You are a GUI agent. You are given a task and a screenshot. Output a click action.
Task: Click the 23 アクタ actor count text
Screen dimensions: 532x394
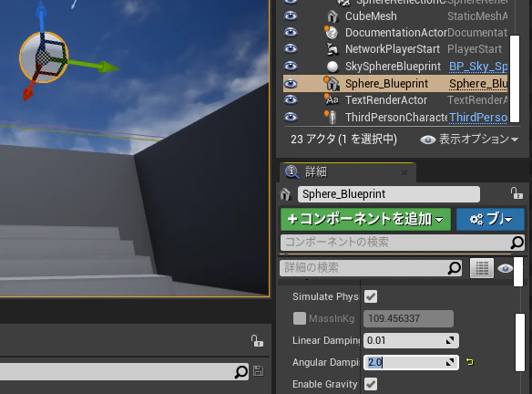coord(343,140)
